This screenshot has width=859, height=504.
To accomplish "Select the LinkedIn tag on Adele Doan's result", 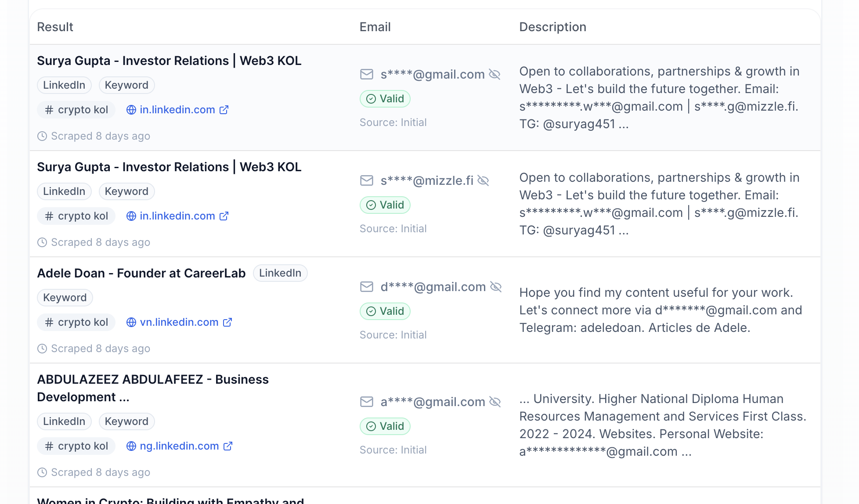I will [x=280, y=273].
